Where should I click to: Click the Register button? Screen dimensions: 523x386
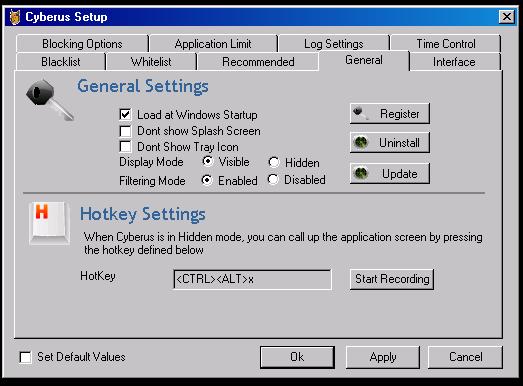click(x=390, y=114)
